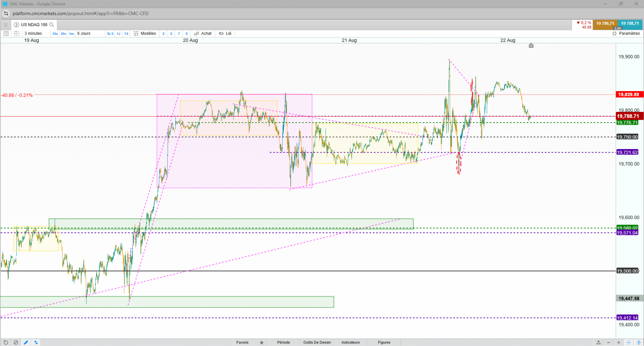Open the chart list panel icon
Image resolution: width=644 pixels, height=346 pixels.
pyautogui.click(x=6, y=34)
